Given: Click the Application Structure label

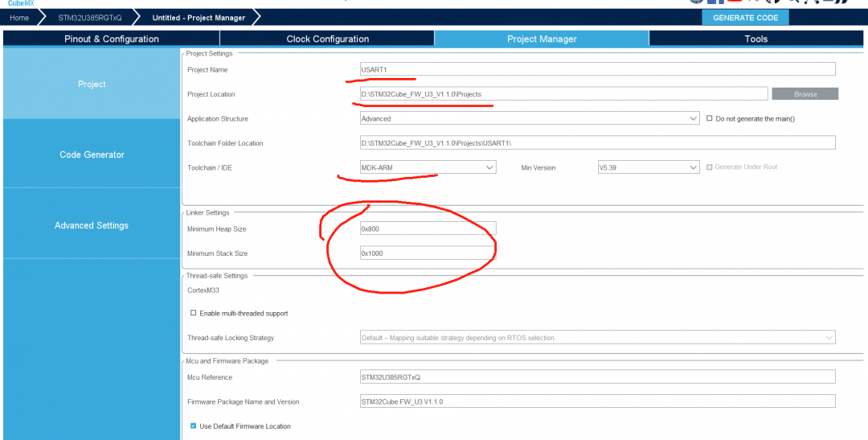Looking at the screenshot, I should pyautogui.click(x=218, y=119).
